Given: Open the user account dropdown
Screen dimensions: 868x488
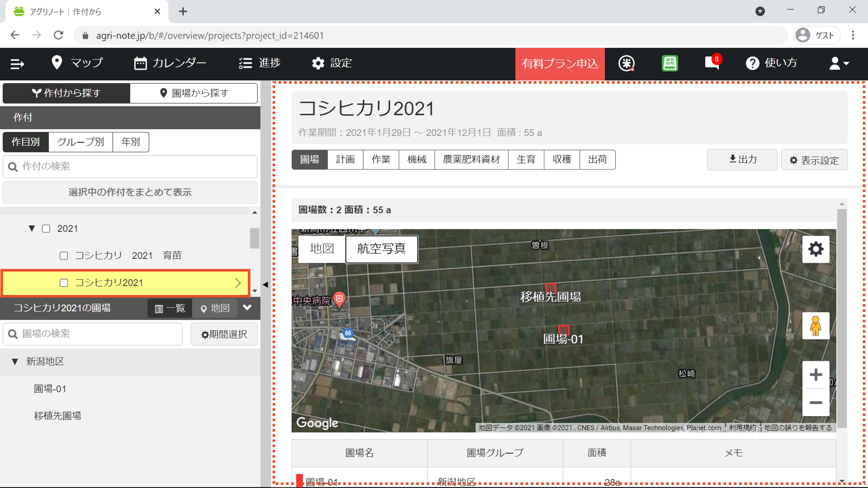Looking at the screenshot, I should 839,63.
